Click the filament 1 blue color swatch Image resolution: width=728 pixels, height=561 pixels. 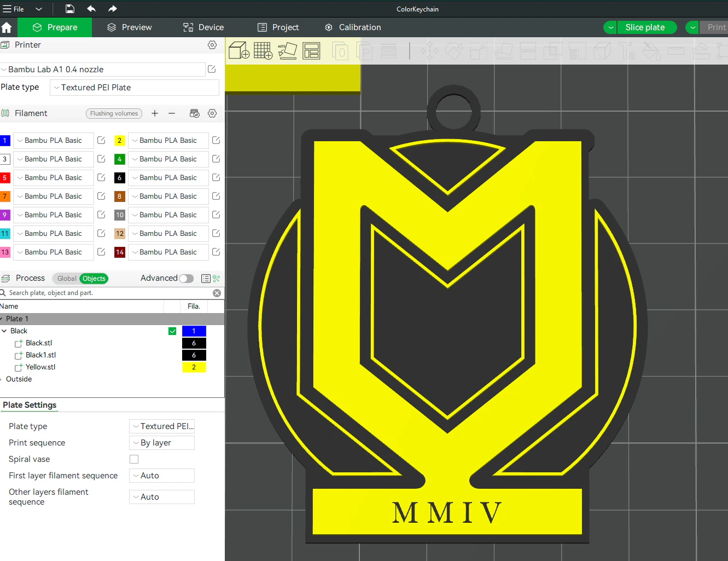click(5, 141)
